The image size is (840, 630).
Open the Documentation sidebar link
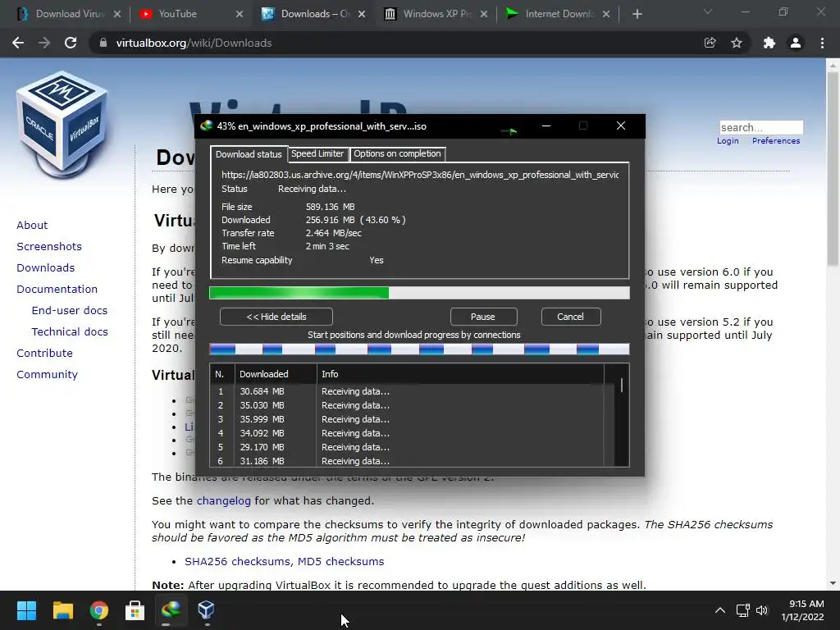(57, 290)
